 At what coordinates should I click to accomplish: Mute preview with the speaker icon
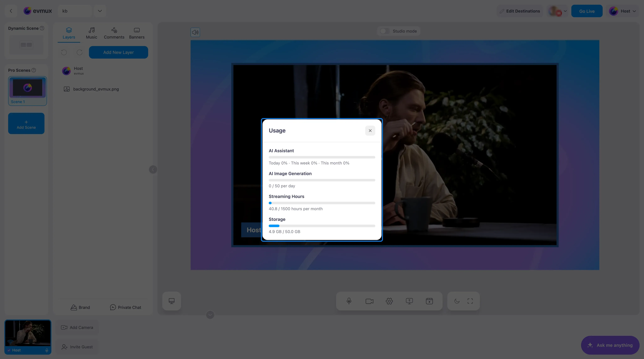[x=195, y=32]
